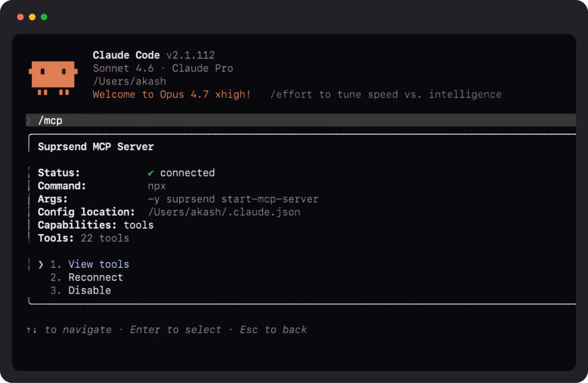588x383 pixels.
Task: Click the Claude Code version v2.1.112 label
Action: click(191, 55)
